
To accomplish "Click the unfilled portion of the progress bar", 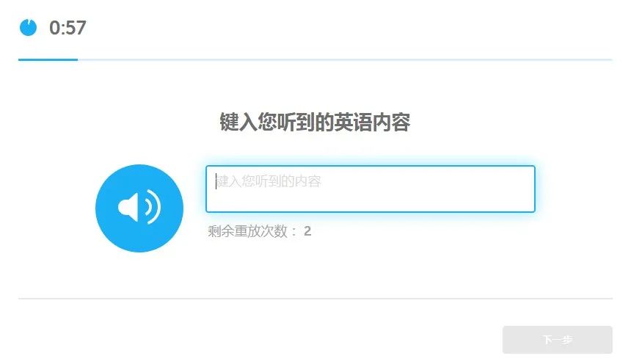I will coord(345,59).
